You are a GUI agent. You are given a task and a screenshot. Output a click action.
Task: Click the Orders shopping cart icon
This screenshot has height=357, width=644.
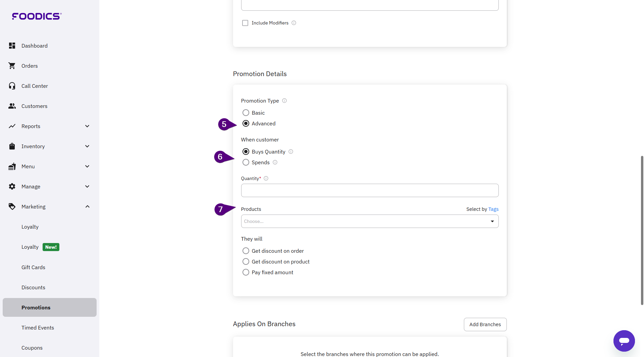[12, 66]
